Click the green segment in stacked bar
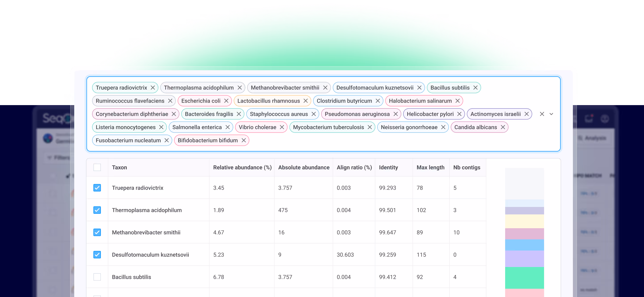Image resolution: width=644 pixels, height=297 pixels. [x=524, y=278]
